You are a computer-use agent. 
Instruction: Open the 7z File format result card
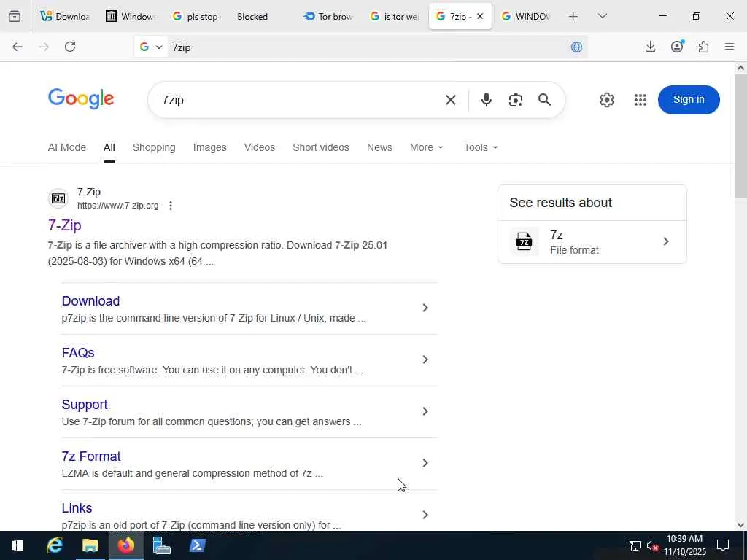(x=592, y=242)
